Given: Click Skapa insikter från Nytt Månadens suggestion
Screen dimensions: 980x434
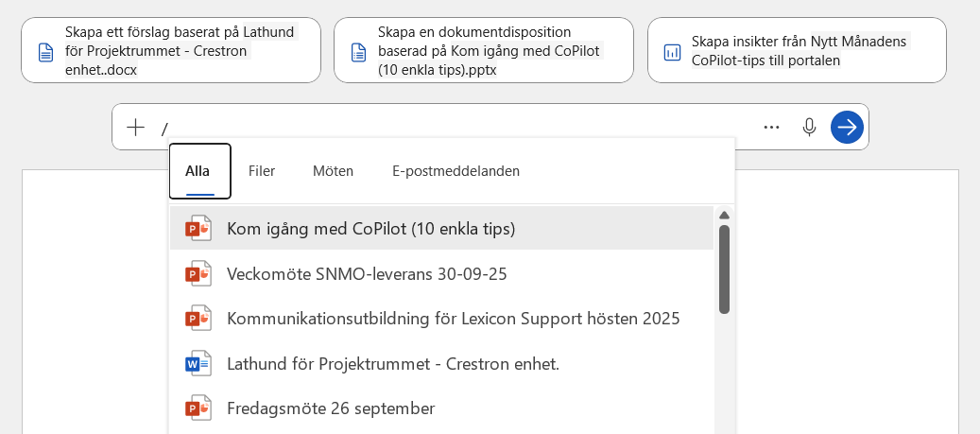Looking at the screenshot, I should tap(799, 50).
